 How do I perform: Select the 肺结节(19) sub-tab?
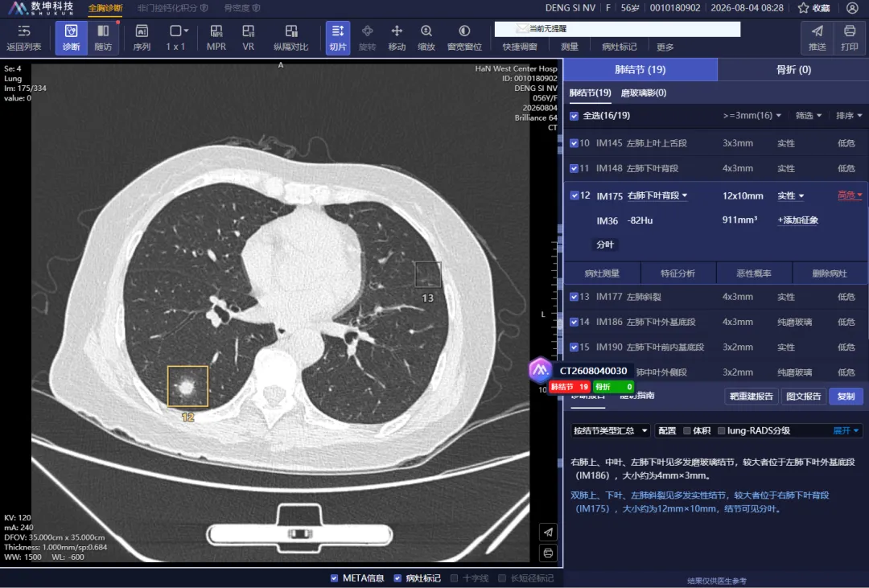point(591,93)
